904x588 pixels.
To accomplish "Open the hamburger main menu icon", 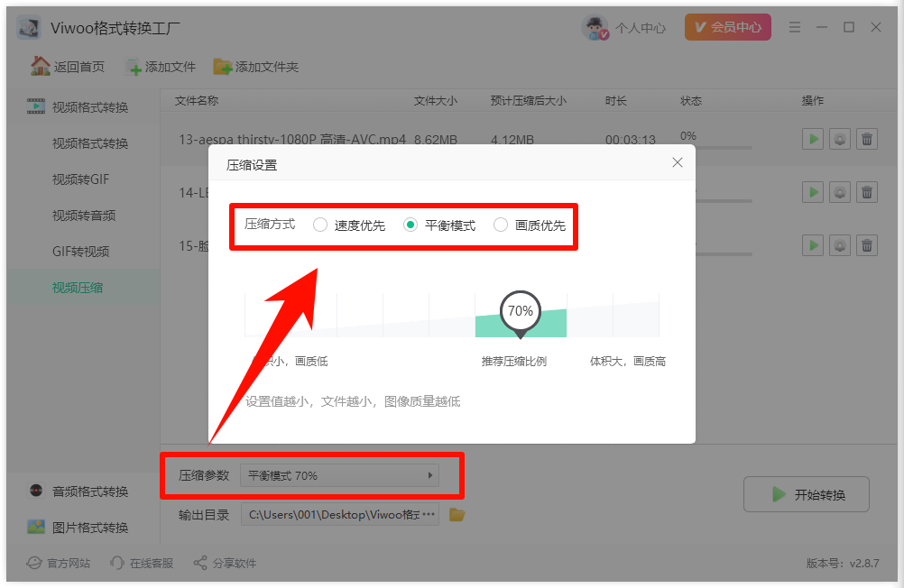I will [795, 27].
